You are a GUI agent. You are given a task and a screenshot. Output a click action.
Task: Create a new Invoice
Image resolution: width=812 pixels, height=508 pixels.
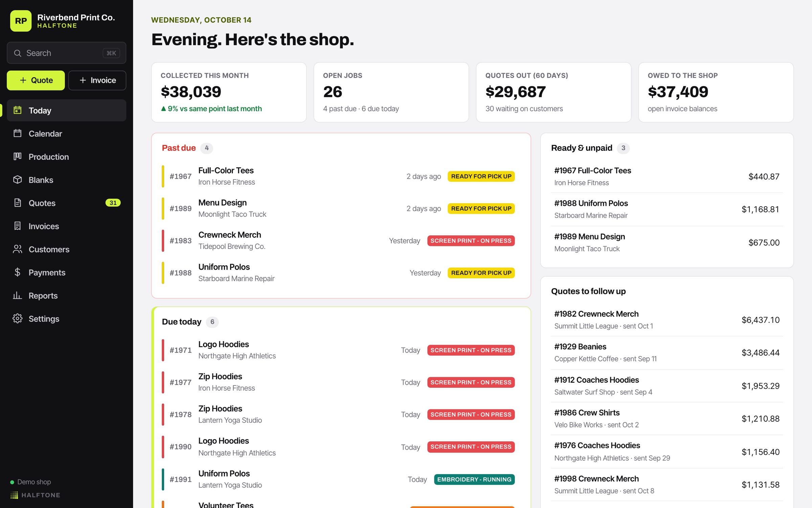[97, 80]
